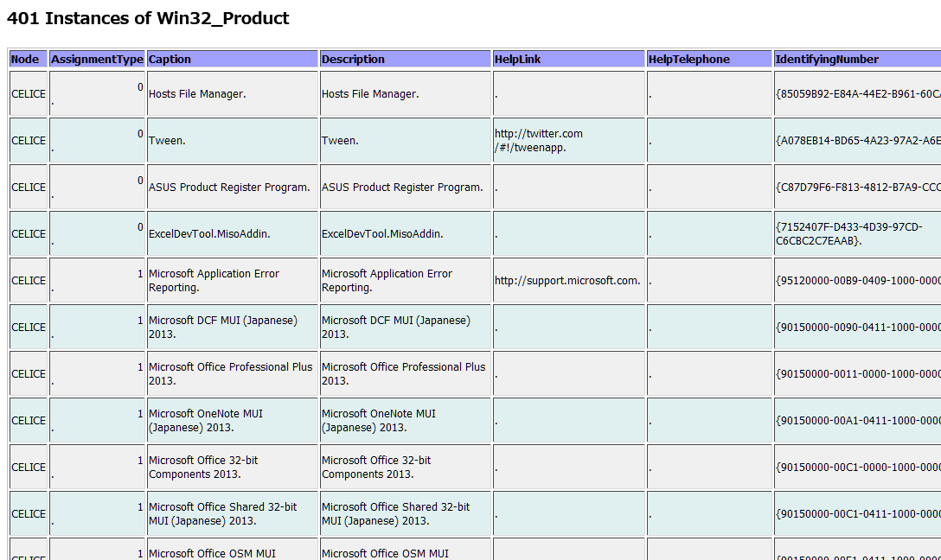Viewport: 941px width, 560px height.
Task: Click the HelpTelephone column header
Action: point(689,60)
